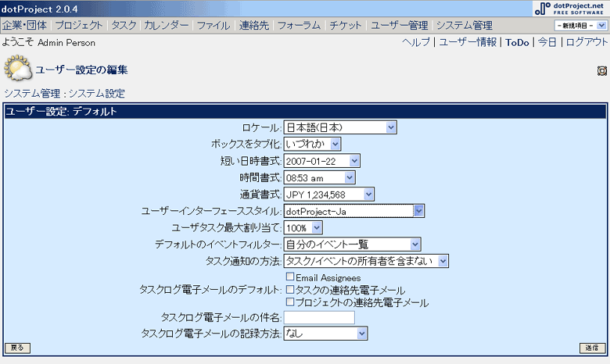Click the ユーザー設定の編集 heading
Image resolution: width=610 pixels, height=364 pixels.
[81, 70]
